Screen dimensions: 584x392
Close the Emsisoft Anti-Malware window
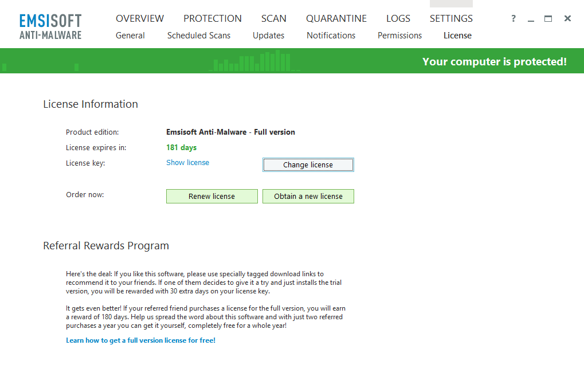coord(567,18)
